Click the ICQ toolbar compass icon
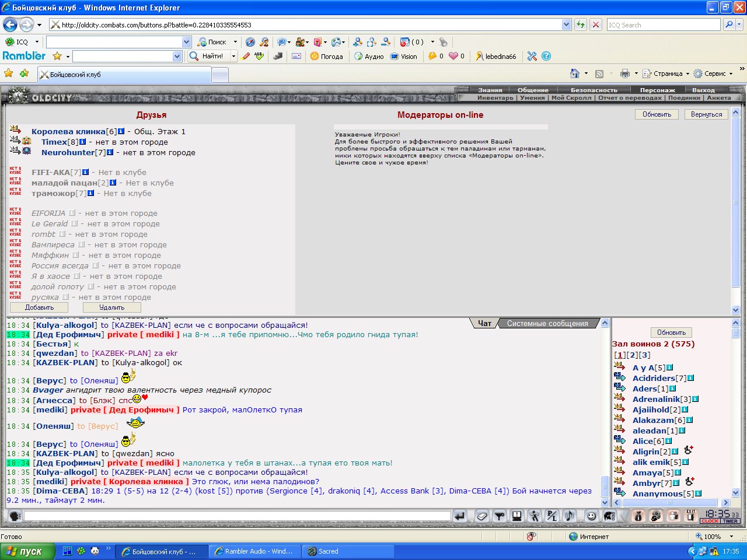 250,42
